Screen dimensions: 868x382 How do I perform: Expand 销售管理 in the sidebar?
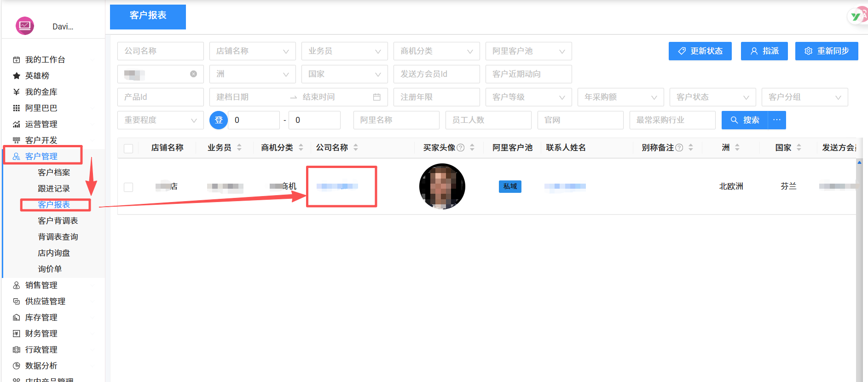pyautogui.click(x=41, y=285)
